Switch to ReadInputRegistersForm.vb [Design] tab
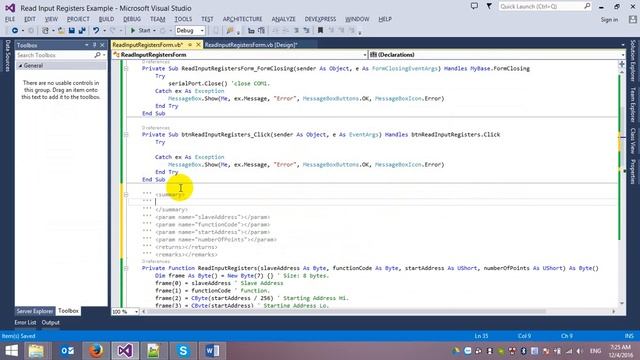Image resolution: width=640 pixels, height=360 pixels. pos(251,45)
